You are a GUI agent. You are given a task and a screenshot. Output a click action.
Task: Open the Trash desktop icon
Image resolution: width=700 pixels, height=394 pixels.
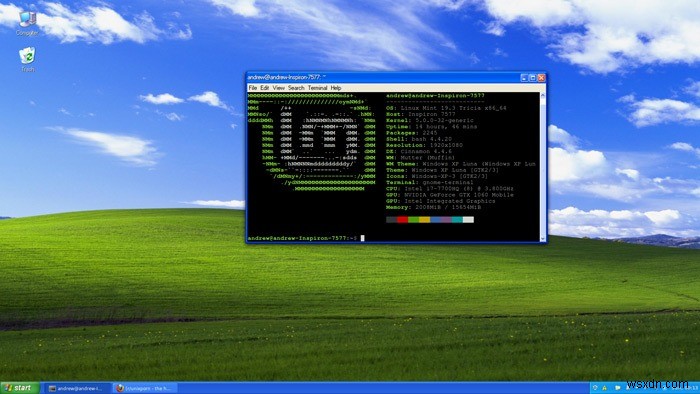click(x=27, y=59)
